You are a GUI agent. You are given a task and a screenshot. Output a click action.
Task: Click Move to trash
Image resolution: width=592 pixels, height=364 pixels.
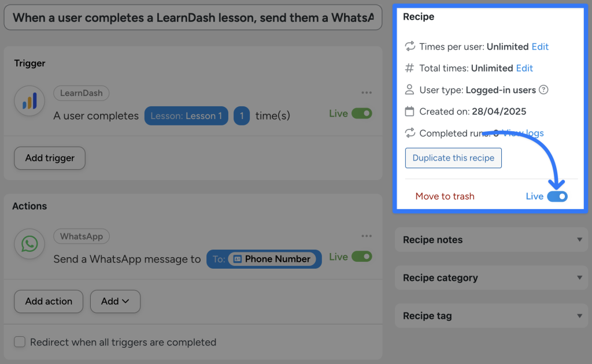(445, 196)
